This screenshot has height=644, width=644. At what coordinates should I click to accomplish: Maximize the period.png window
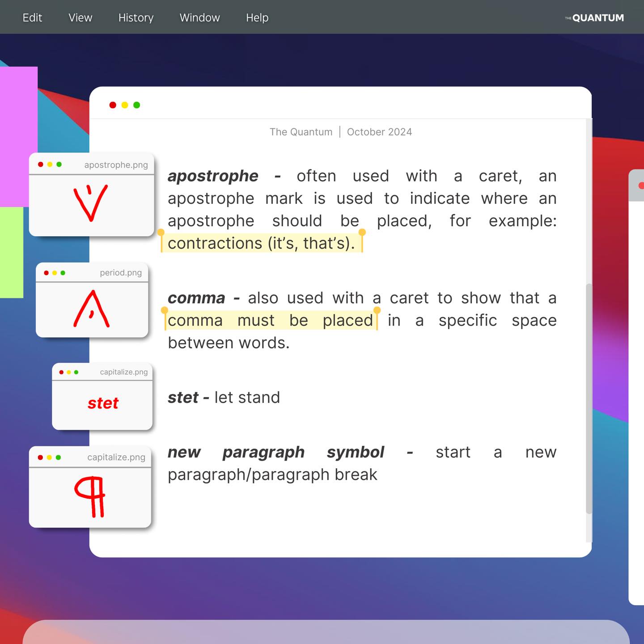[x=63, y=273]
